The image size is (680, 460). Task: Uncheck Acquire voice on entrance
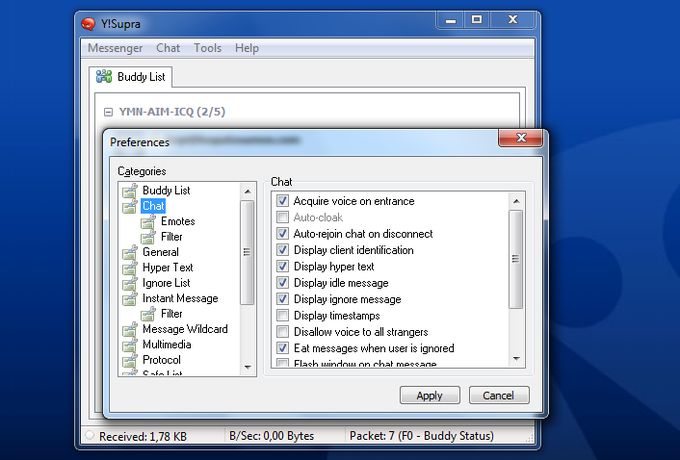[282, 201]
